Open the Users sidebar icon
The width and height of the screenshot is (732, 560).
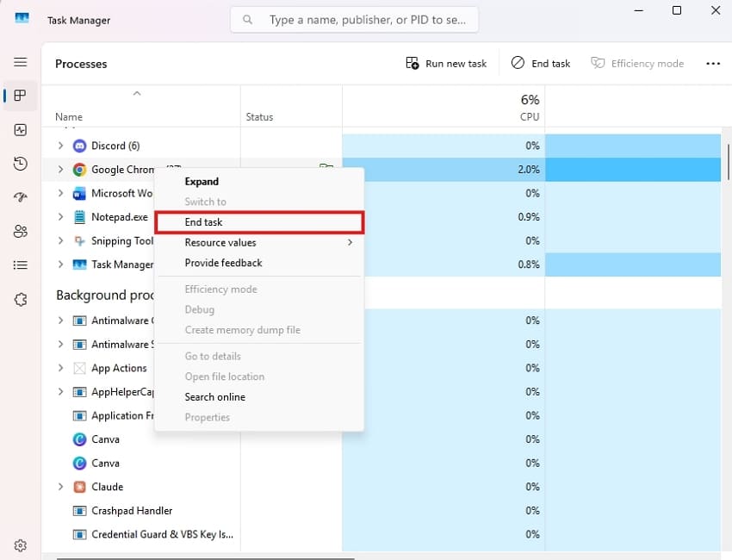coord(20,231)
